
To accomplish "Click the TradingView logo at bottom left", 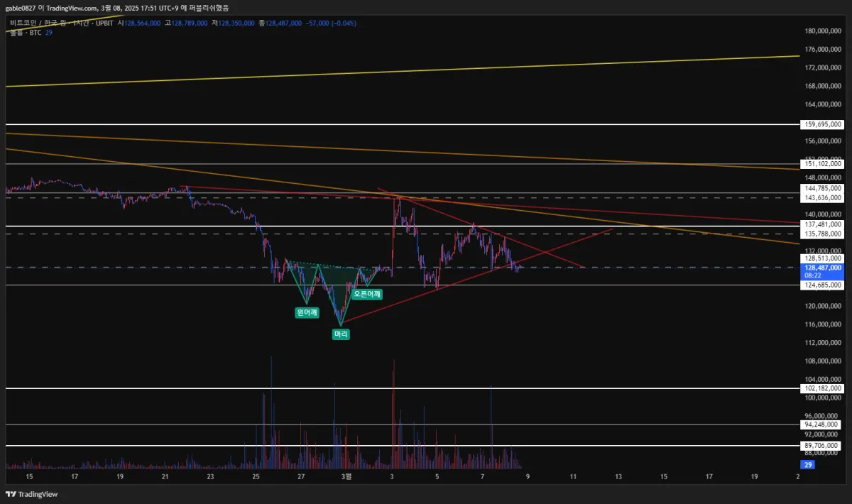I will [x=33, y=494].
